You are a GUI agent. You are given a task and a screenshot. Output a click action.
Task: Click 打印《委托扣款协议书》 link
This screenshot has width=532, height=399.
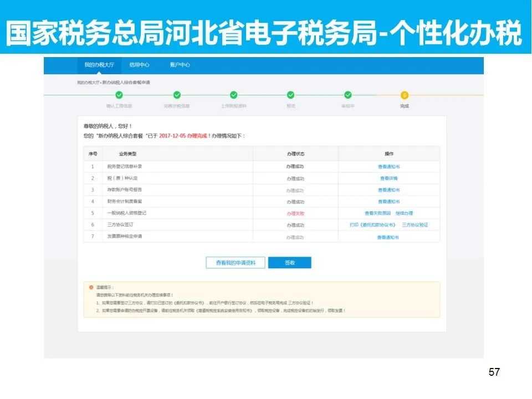[372, 225]
